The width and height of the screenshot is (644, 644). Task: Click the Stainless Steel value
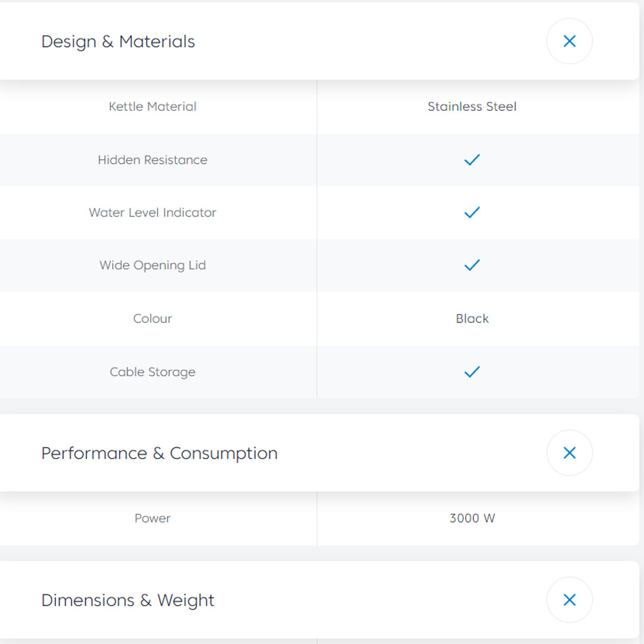472,107
